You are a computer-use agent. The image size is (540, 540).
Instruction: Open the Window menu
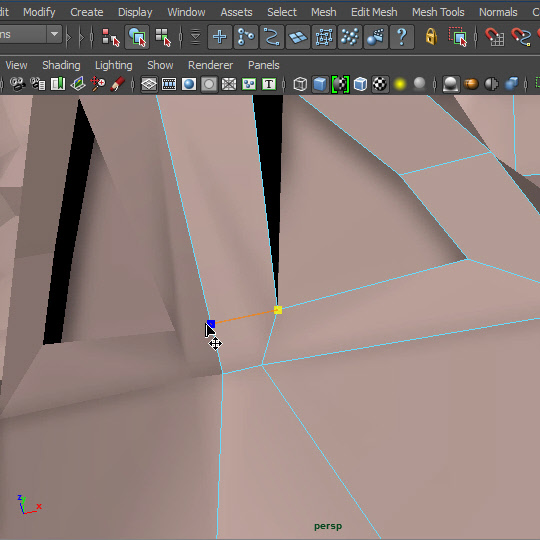[x=186, y=12]
